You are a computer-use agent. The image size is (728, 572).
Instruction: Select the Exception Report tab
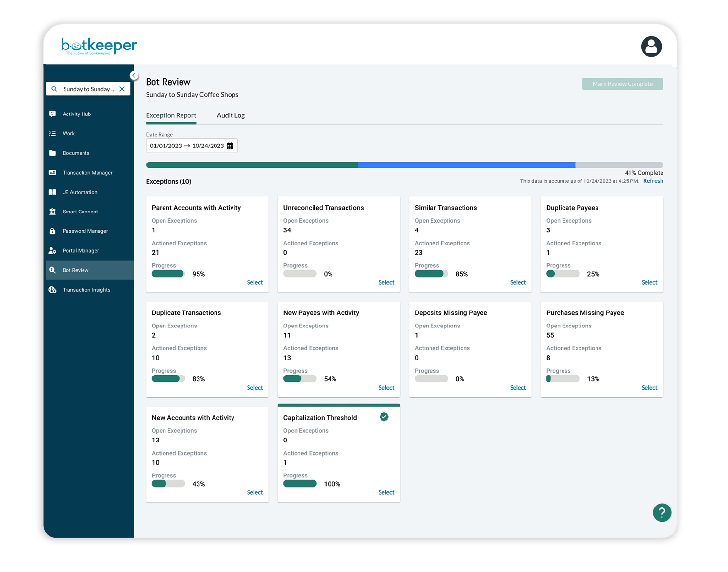tap(171, 115)
